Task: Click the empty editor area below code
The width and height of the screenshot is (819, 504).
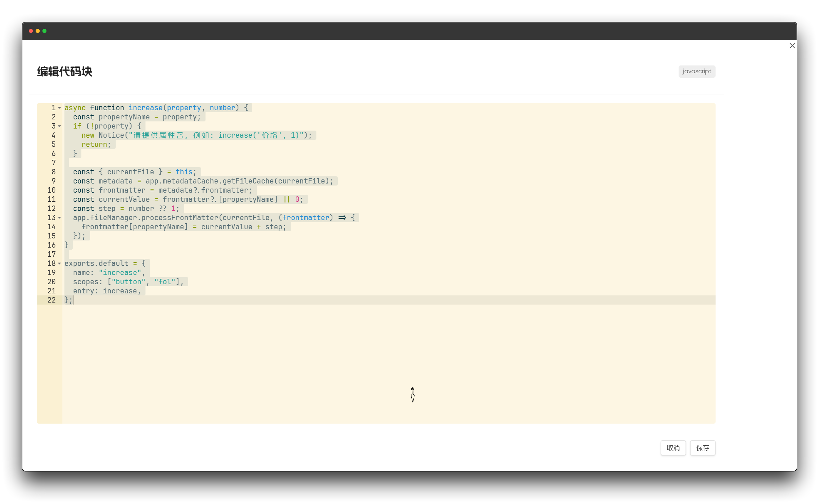Action: click(339, 356)
